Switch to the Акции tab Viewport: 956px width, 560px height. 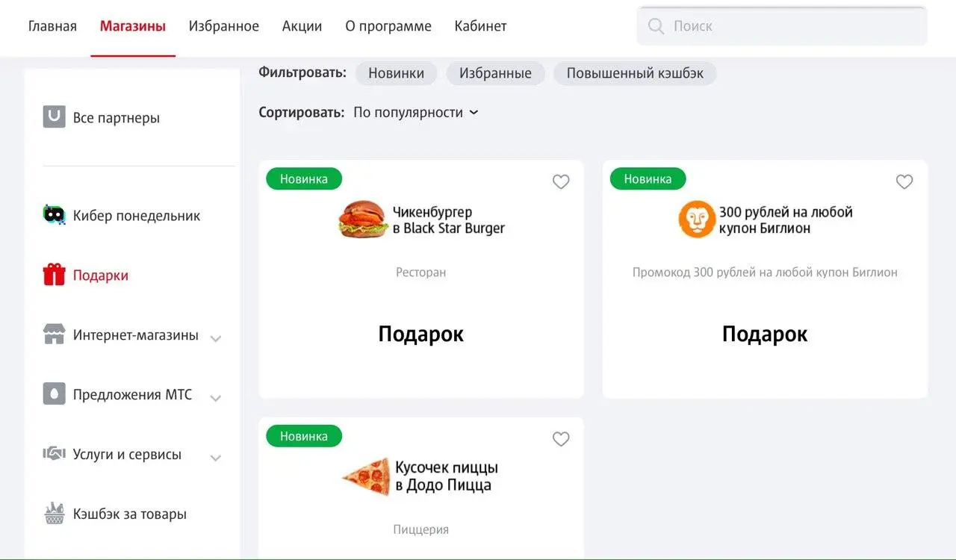(x=302, y=26)
